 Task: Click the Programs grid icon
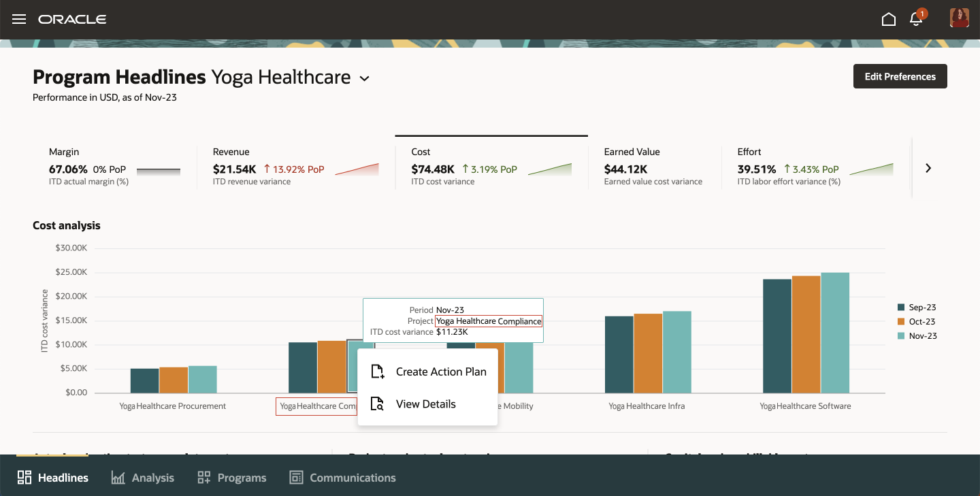pos(203,478)
